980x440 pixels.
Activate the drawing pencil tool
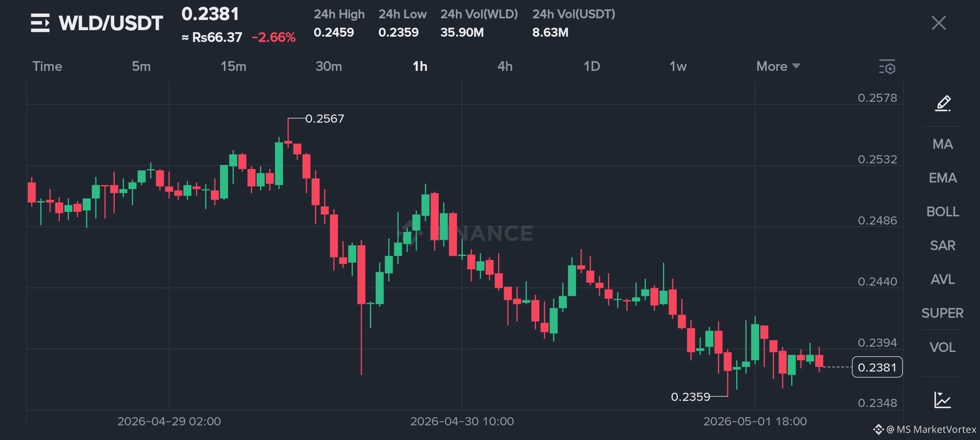click(x=943, y=103)
